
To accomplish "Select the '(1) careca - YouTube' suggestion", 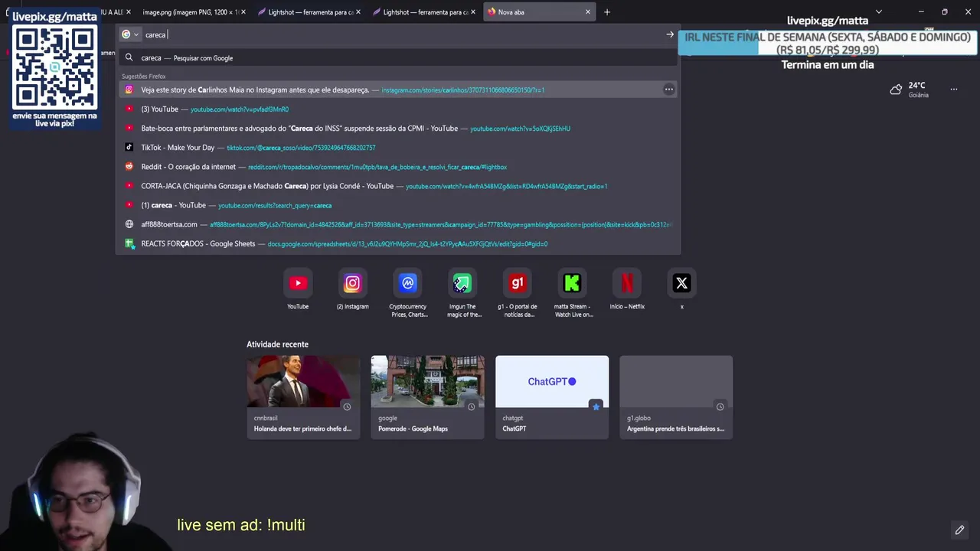I will 398,205.
